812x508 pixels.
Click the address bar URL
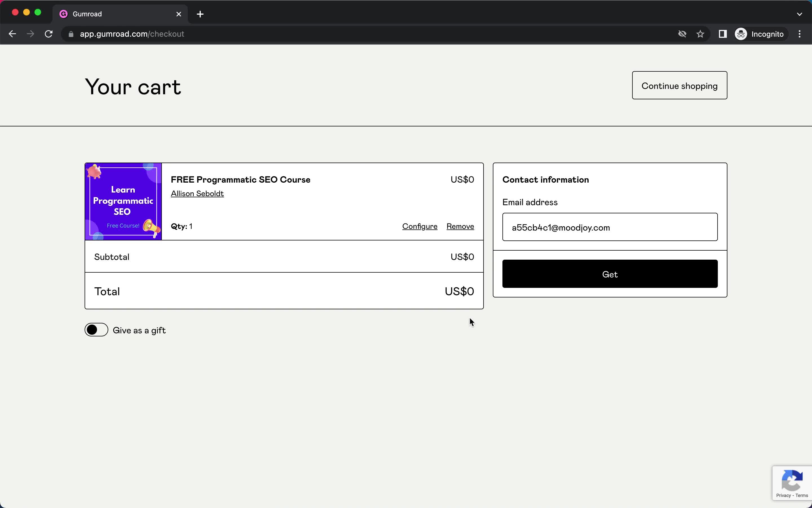coord(132,34)
